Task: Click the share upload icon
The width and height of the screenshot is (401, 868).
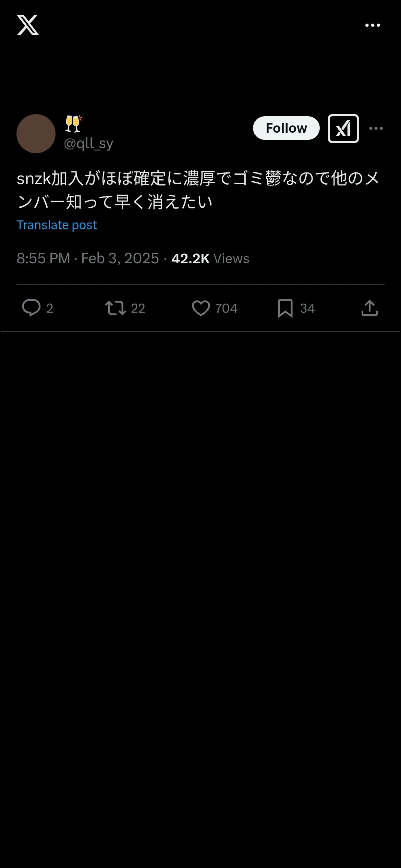Action: coord(369,308)
